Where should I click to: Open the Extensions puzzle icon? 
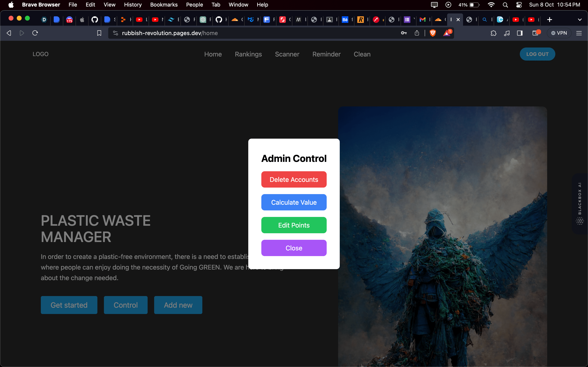[494, 33]
